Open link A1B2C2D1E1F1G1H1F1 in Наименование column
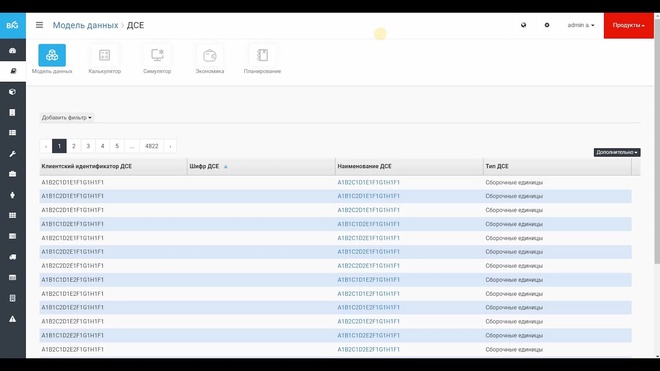This screenshot has width=660, height=371. tap(368, 210)
